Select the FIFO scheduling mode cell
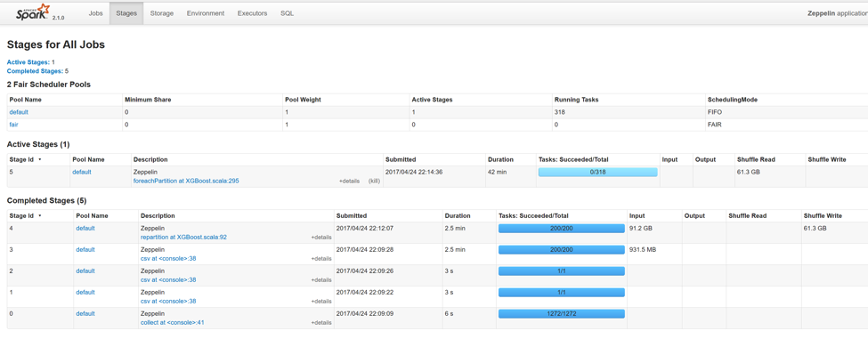The height and width of the screenshot is (339, 868). tap(715, 112)
